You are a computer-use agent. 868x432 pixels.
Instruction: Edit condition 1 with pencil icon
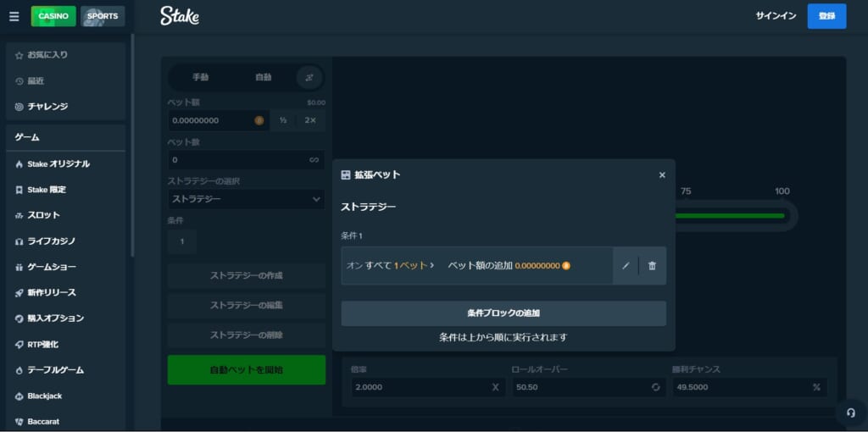(626, 266)
